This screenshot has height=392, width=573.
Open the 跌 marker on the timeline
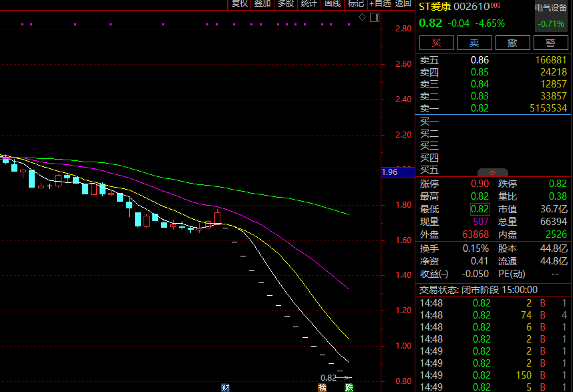point(349,387)
